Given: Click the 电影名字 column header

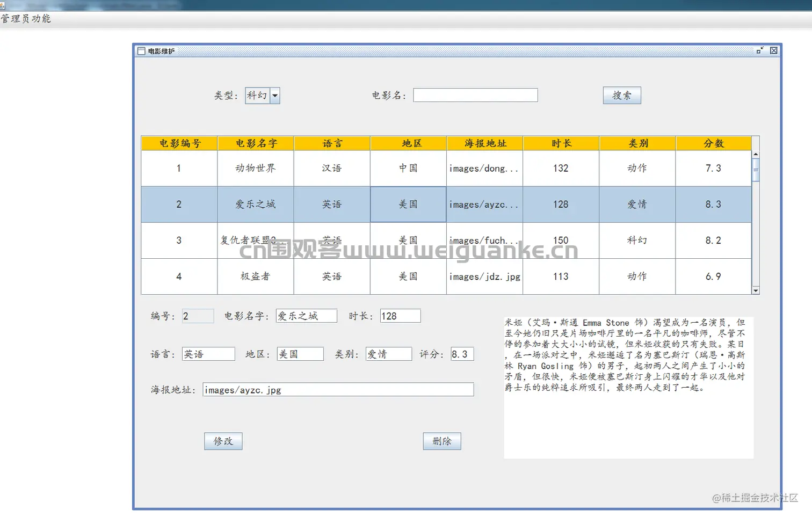Looking at the screenshot, I should pos(256,143).
